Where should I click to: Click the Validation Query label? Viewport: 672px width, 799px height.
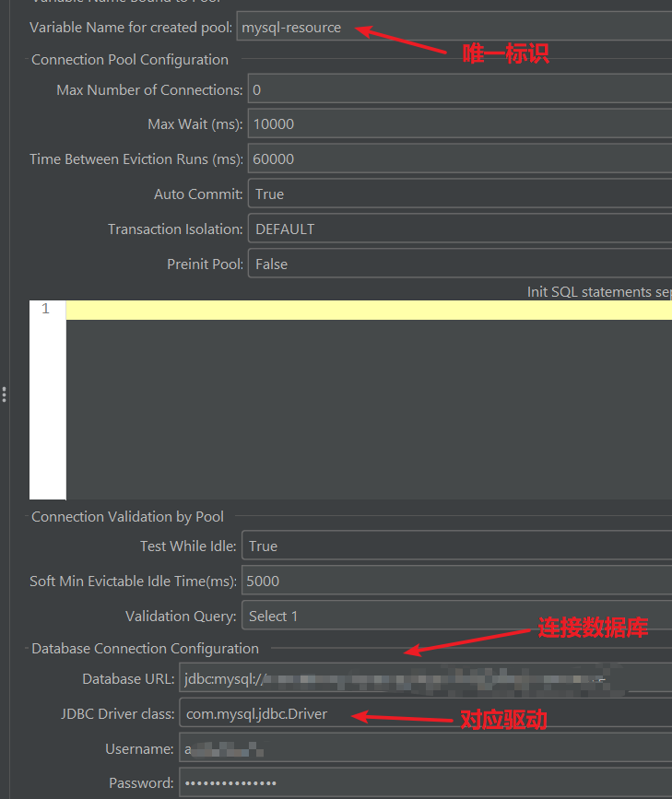tap(181, 616)
